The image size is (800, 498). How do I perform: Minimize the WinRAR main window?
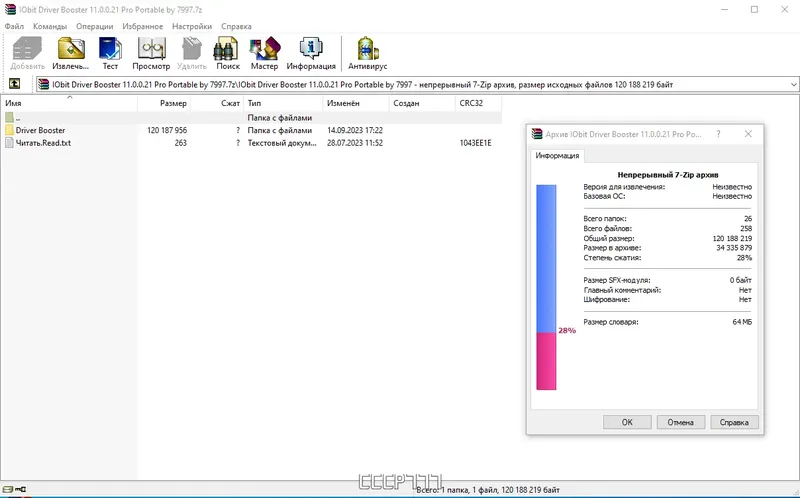[724, 9]
